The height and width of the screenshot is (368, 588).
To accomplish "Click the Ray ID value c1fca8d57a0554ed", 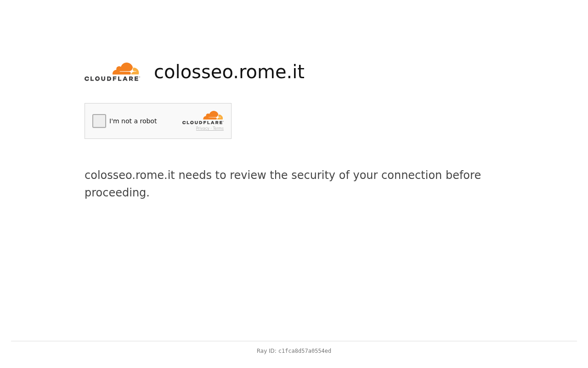I will 305,351.
